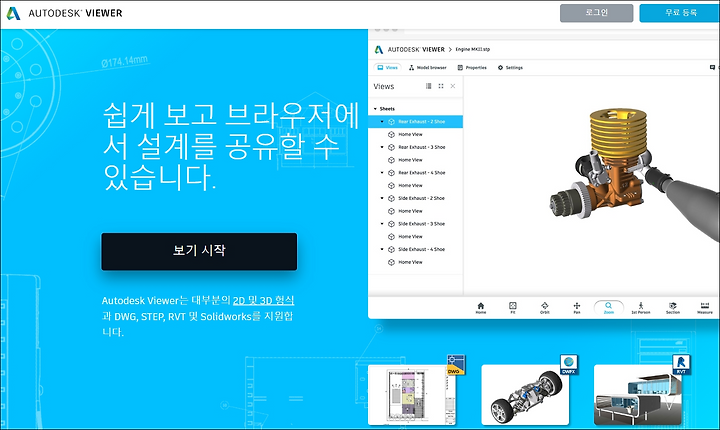Select the Zoom tool
This screenshot has width=720, height=430.
tap(608, 308)
